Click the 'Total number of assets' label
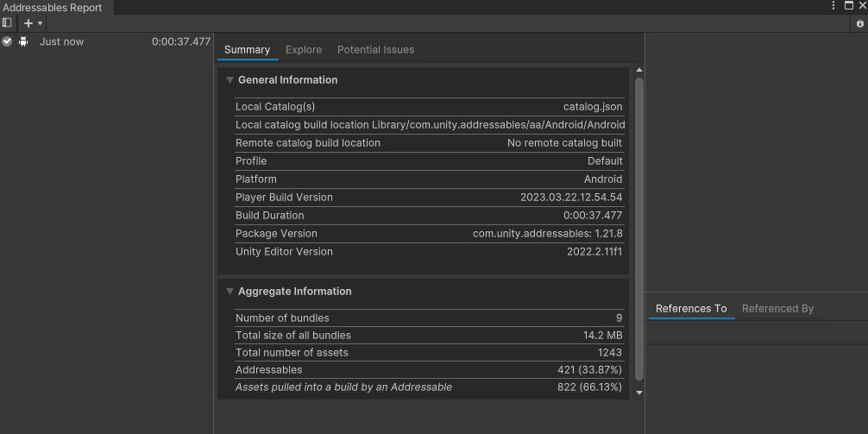868x434 pixels. click(292, 353)
